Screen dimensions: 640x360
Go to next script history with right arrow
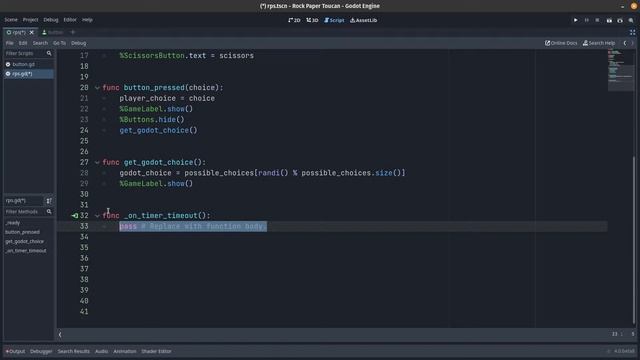click(x=633, y=43)
